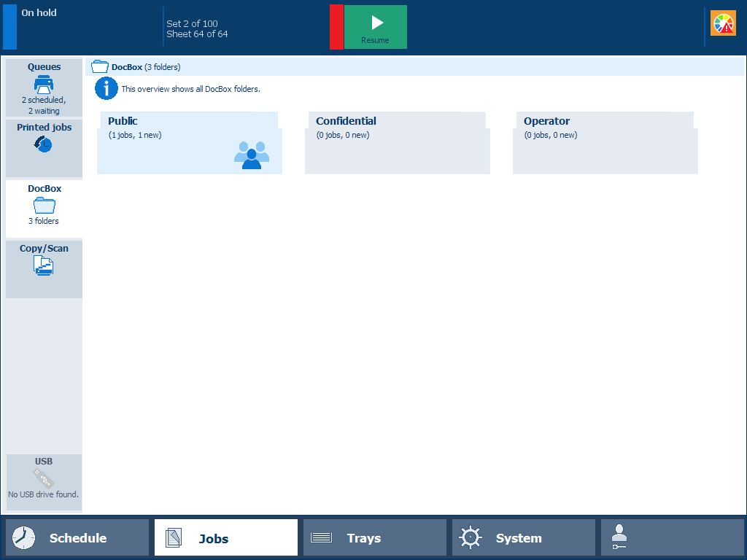Image resolution: width=747 pixels, height=560 pixels.
Task: Click the USB drive icon
Action: [x=44, y=478]
